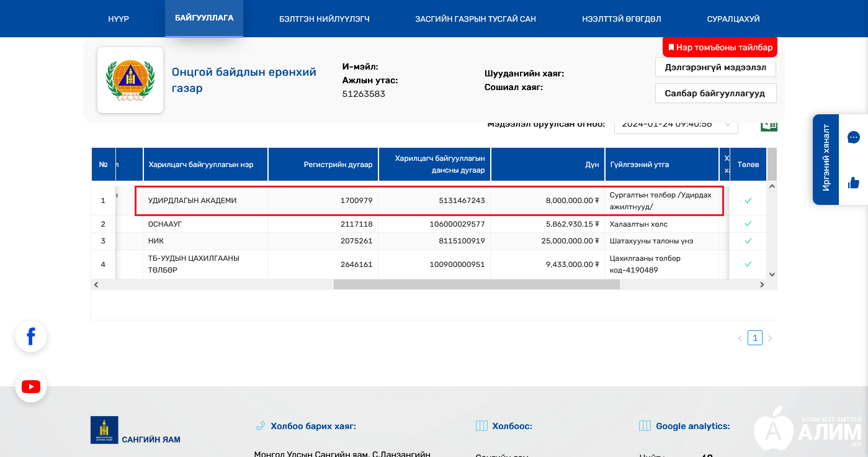Image resolution: width=868 pixels, height=457 pixels.
Task: Click the Халаалтын хөлс description
Action: click(x=638, y=224)
